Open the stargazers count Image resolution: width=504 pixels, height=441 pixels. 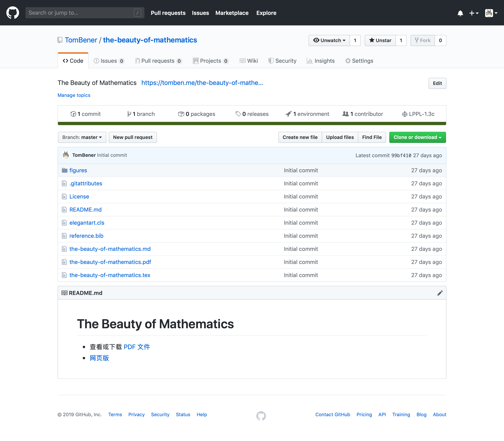point(401,40)
